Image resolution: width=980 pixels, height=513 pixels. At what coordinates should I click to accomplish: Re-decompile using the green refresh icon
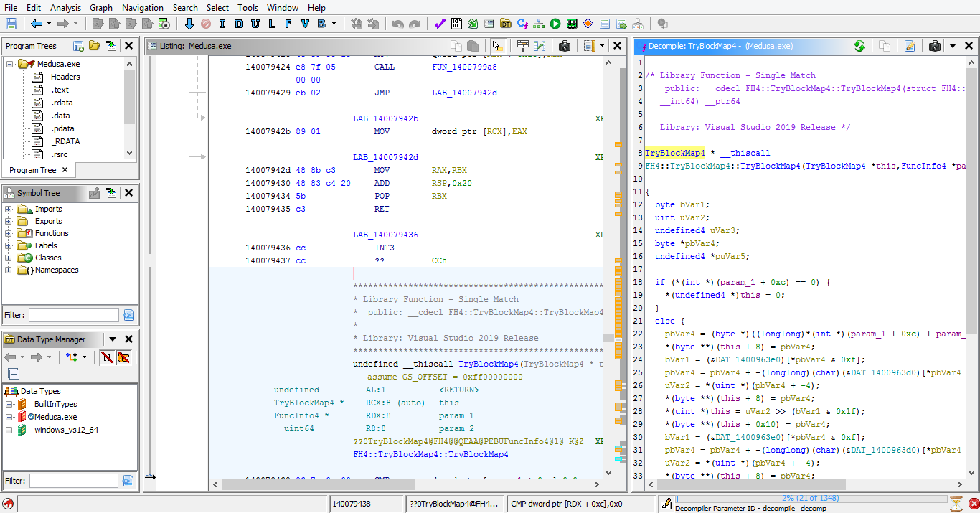pos(859,46)
